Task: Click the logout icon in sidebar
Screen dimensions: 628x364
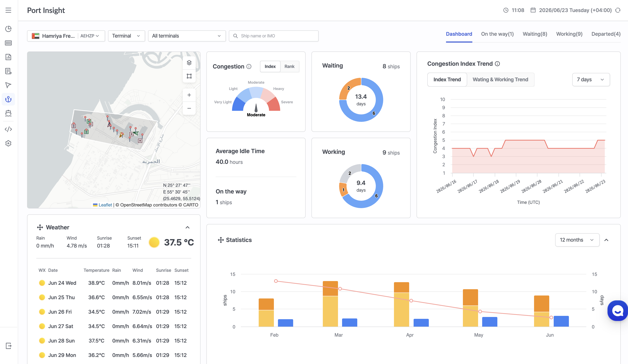Action: tap(9, 346)
